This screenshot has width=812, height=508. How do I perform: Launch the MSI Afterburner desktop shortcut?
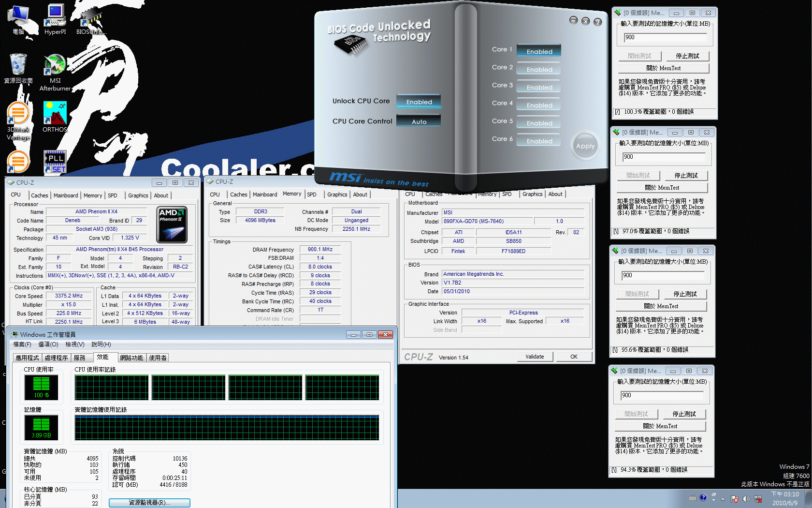tap(55, 73)
